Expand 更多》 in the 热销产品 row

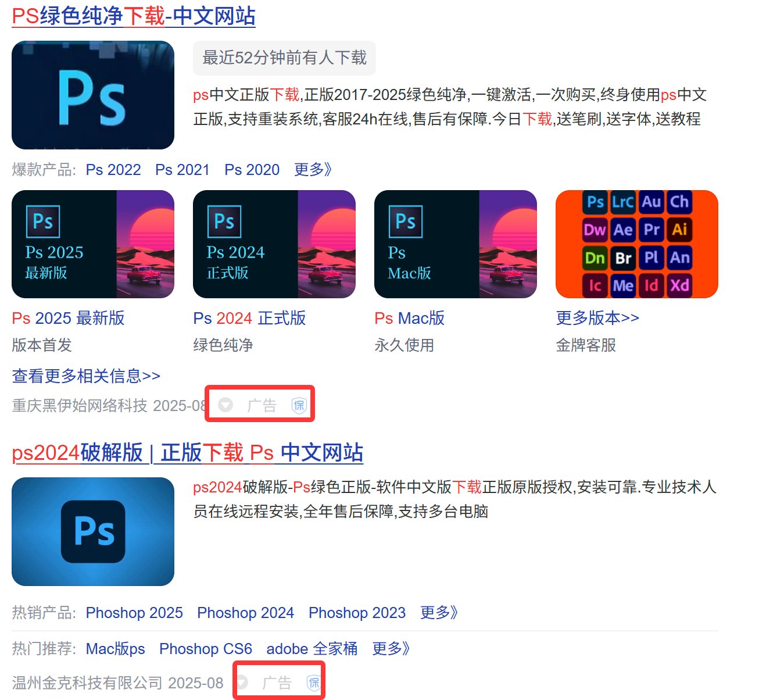point(439,613)
